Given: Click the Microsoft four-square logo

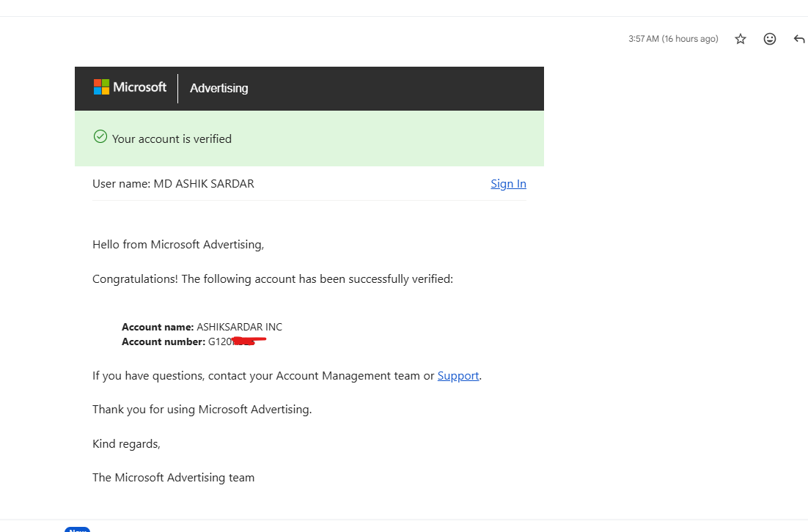Looking at the screenshot, I should [x=100, y=86].
